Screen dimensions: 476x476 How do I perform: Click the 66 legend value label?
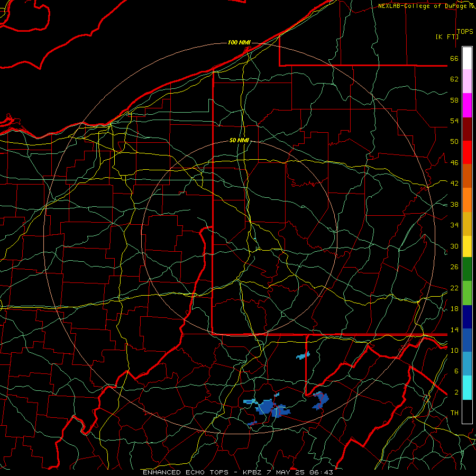click(454, 58)
